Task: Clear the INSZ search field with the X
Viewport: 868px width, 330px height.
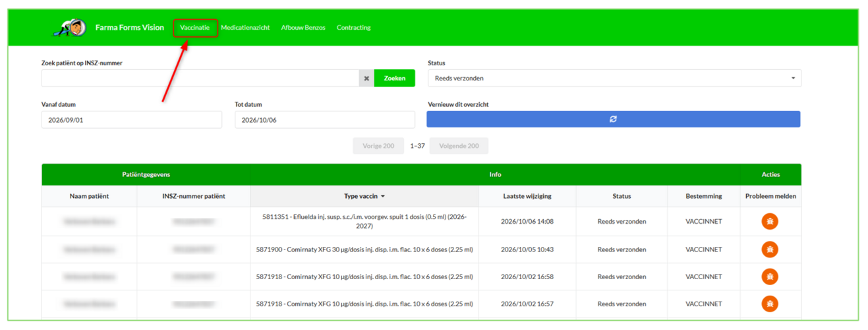Action: (366, 79)
